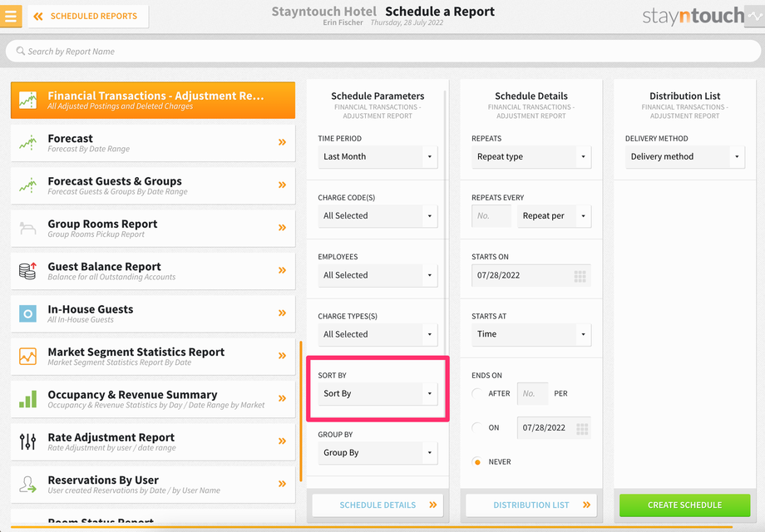
Task: Open the hamburger main menu
Action: coord(11,16)
